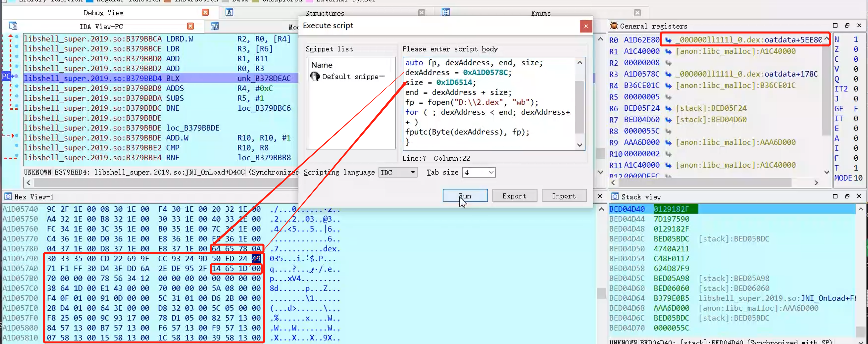Jump via R6 register arrow icon
868x344 pixels.
tap(668, 108)
